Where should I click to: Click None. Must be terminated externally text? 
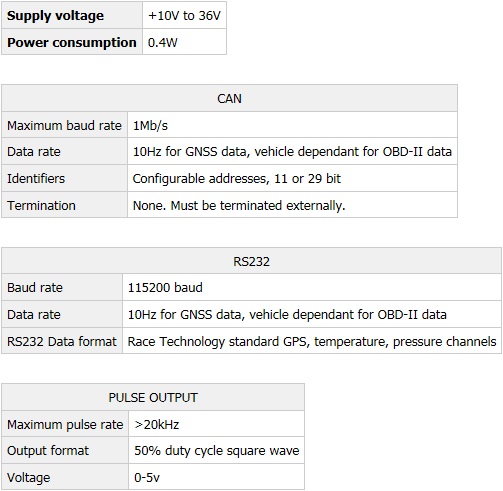pos(239,205)
